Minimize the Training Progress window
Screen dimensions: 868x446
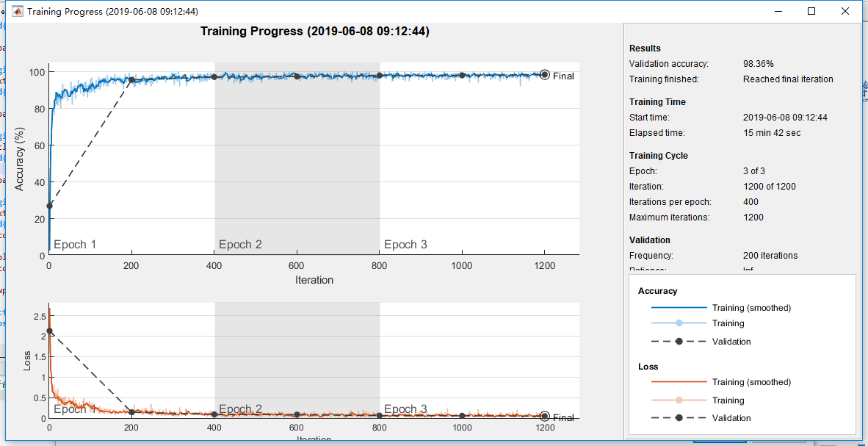pos(778,11)
